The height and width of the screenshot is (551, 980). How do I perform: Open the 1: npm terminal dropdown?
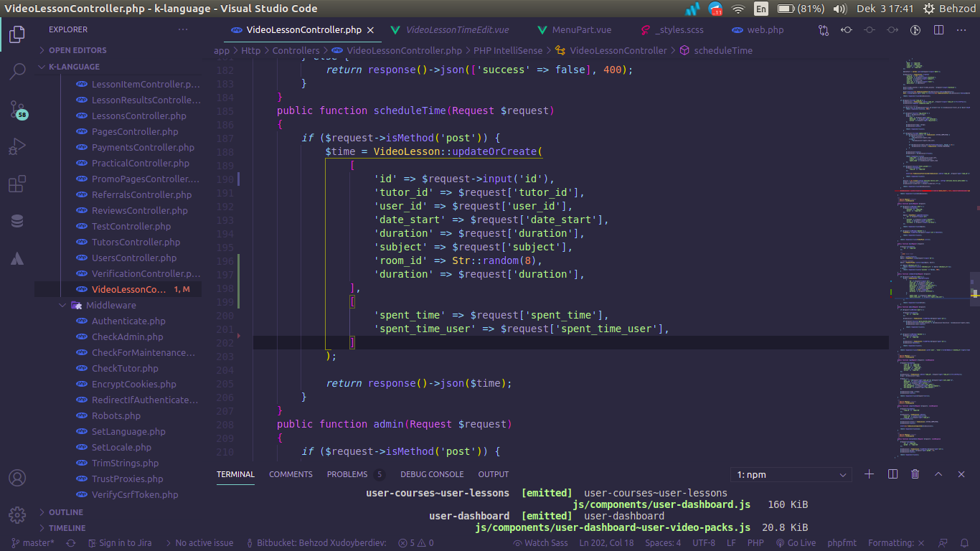[x=791, y=474]
